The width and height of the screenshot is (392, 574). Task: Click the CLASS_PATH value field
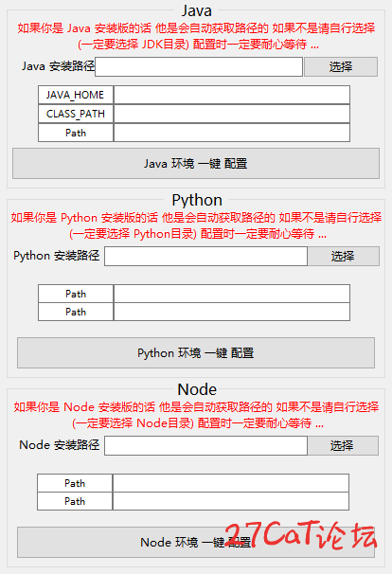(x=232, y=114)
